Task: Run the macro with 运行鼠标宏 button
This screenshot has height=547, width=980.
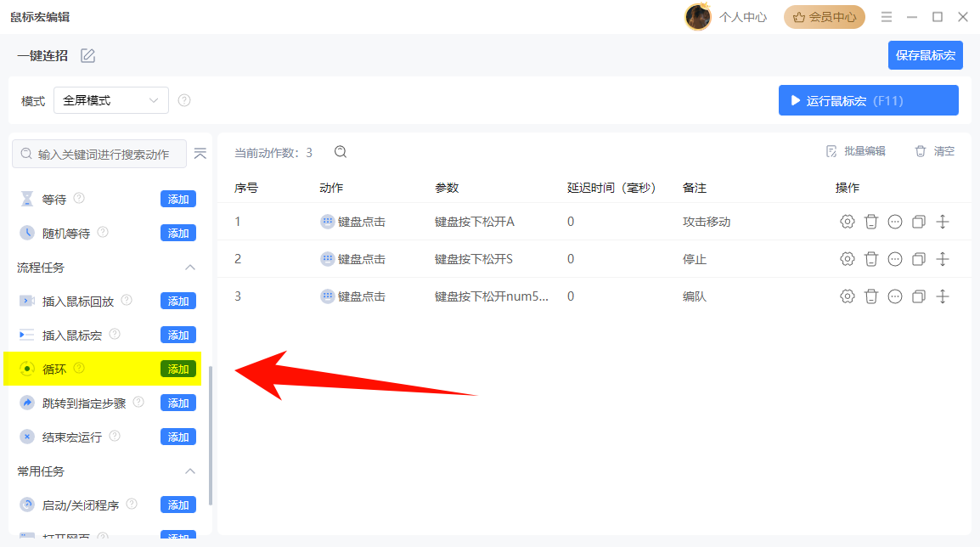Action: click(868, 99)
